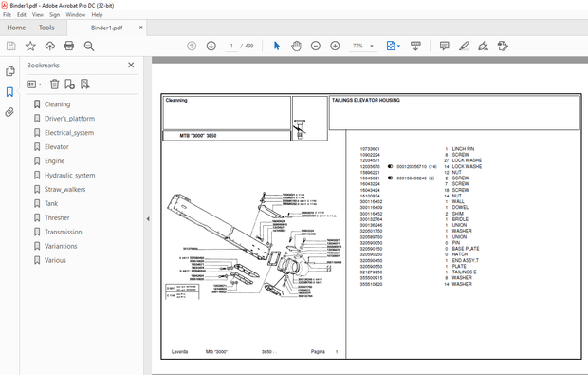The height and width of the screenshot is (375, 588).
Task: Open the find text magnifier
Action: pyautogui.click(x=89, y=46)
